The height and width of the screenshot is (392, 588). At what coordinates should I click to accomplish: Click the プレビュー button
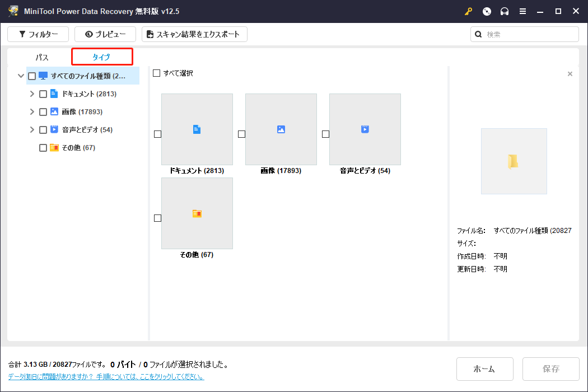(x=105, y=34)
